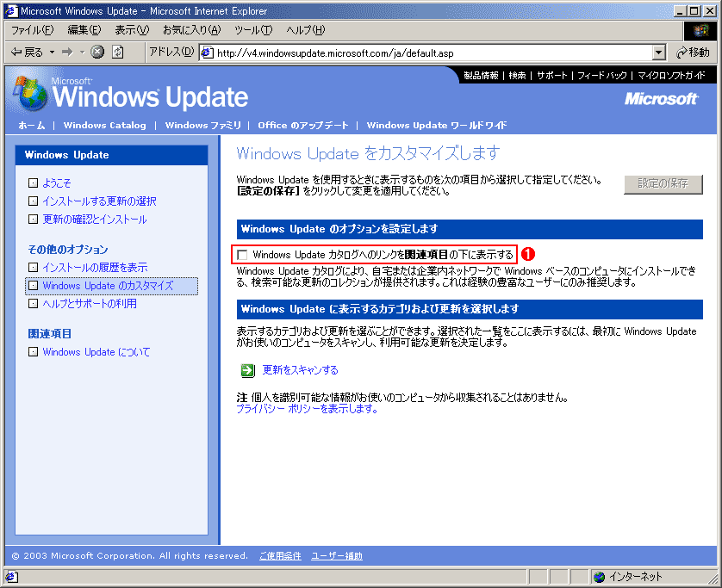The image size is (722, 588).
Task: Open the 検索 link in top bar
Action: tap(517, 76)
